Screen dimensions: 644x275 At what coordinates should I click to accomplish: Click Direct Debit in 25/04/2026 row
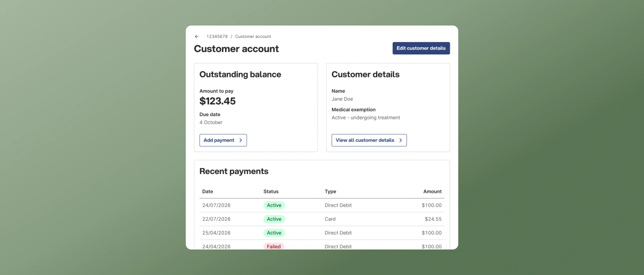tap(338, 233)
